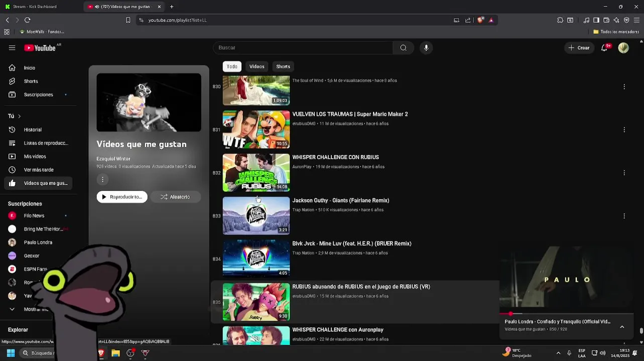
Task: Select the Todo filter chip
Action: [x=232, y=67]
